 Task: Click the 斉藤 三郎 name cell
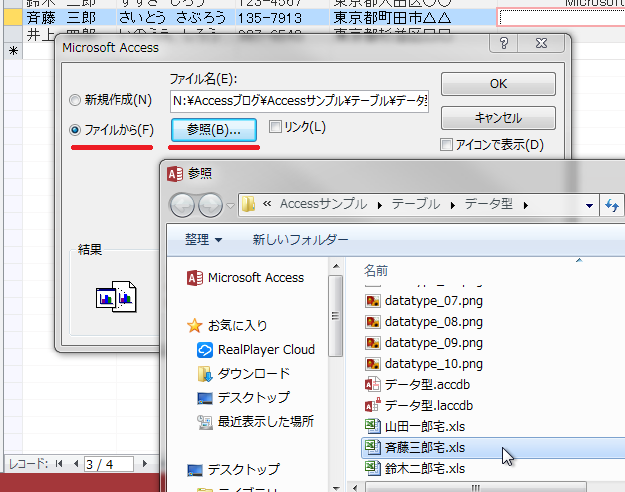click(x=69, y=18)
